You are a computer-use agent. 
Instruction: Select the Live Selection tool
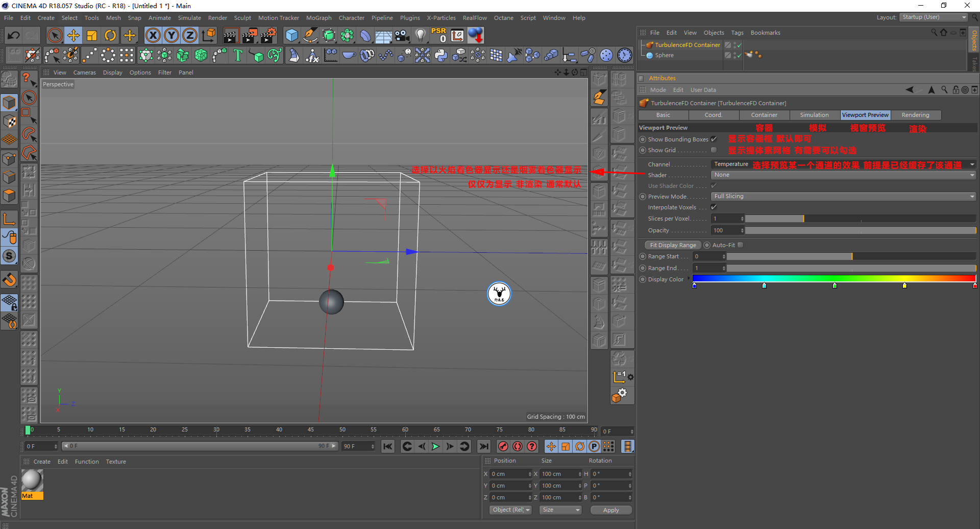[x=55, y=36]
